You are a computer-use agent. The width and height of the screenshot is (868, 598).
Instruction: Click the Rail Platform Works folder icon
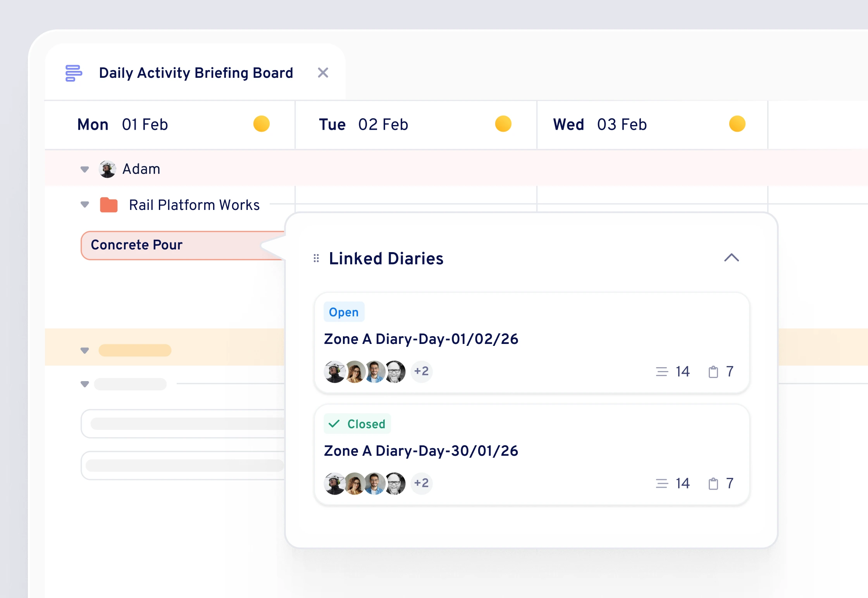[x=109, y=204]
